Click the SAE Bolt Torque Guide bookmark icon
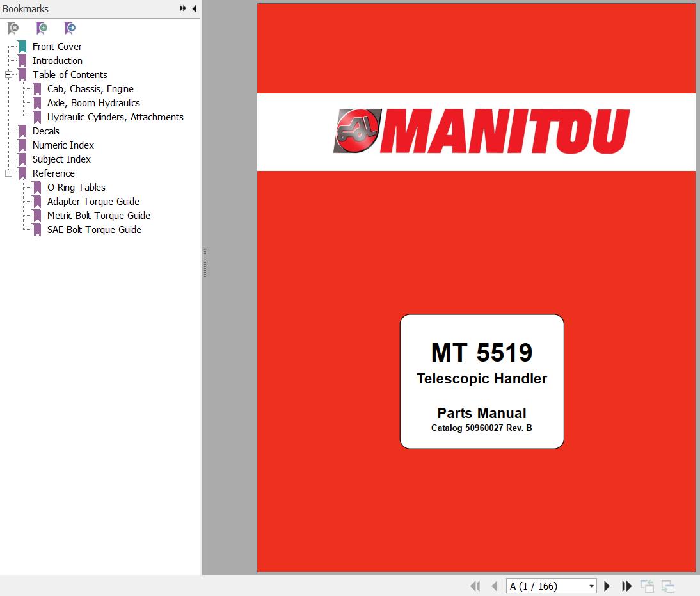The height and width of the screenshot is (596, 700). tap(38, 230)
